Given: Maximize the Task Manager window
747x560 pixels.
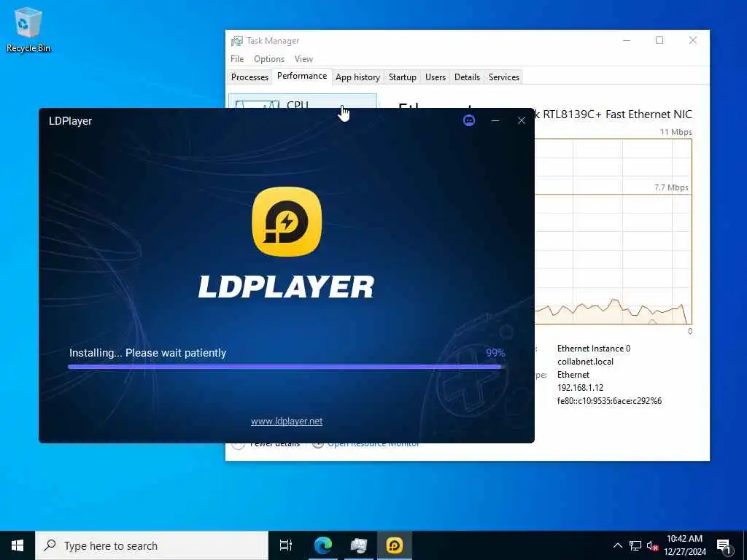Looking at the screenshot, I should [659, 41].
